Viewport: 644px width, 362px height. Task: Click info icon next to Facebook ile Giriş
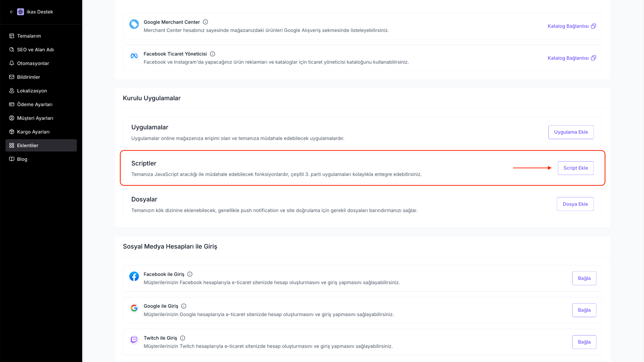pyautogui.click(x=190, y=274)
